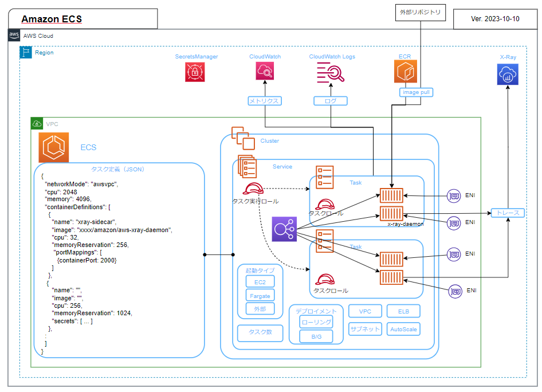The image size is (542, 392).
Task: Click the CloudWatch icon
Action: 265,73
